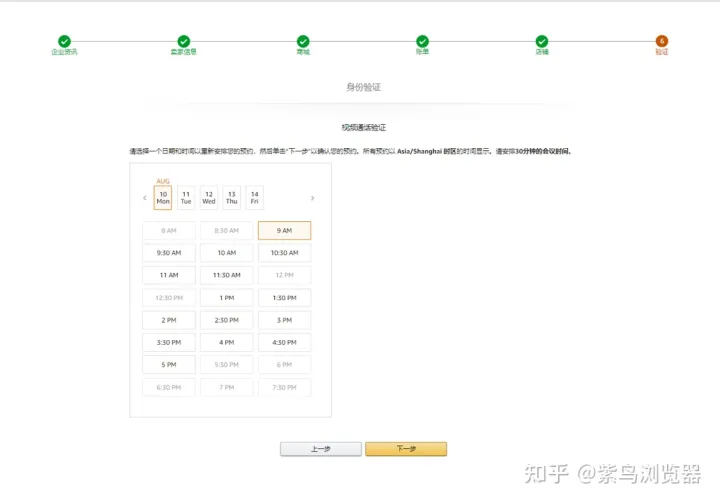This screenshot has width=720, height=504.
Task: Pick the 11 AM time slot
Action: click(x=169, y=275)
